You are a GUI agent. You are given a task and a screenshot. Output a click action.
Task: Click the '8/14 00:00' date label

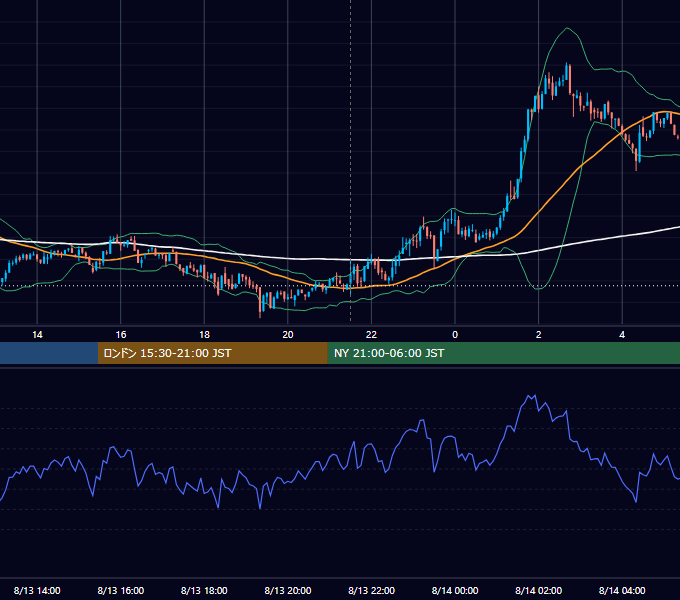pos(455,590)
